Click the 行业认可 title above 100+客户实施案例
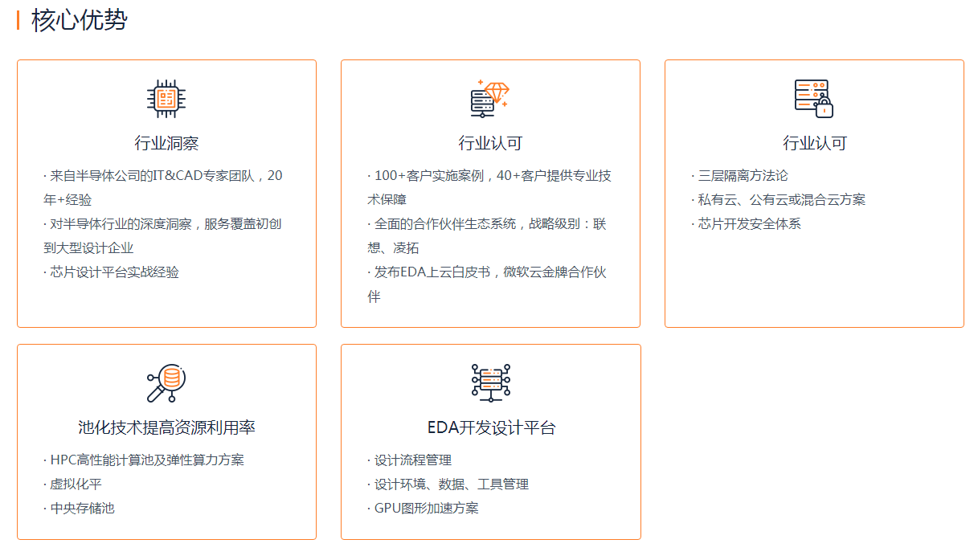 pyautogui.click(x=490, y=144)
